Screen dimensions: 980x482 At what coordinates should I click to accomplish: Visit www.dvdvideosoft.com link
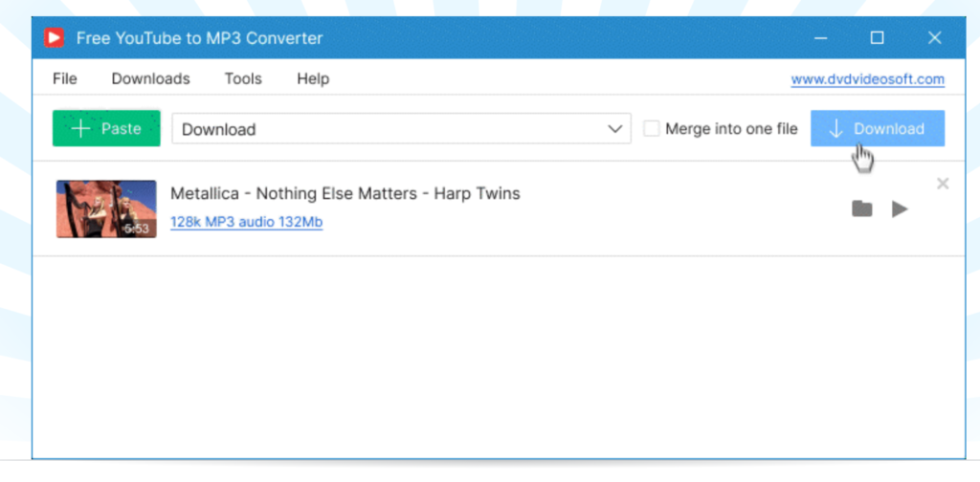tap(867, 79)
